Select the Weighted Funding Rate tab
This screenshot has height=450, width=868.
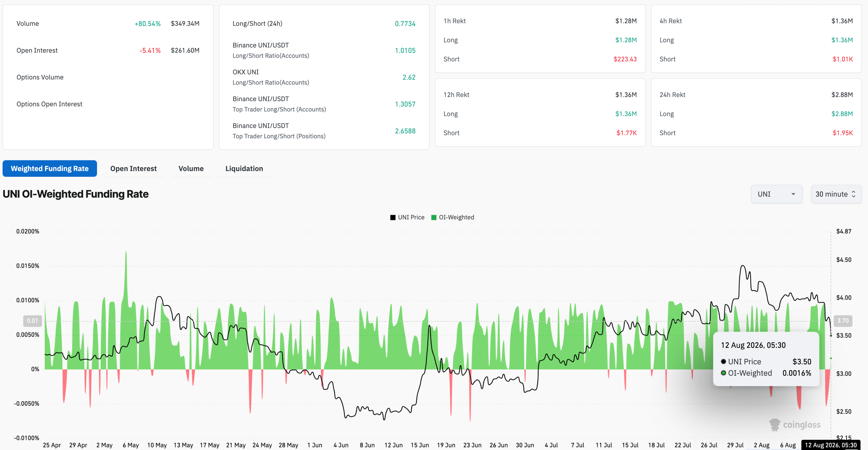point(50,168)
